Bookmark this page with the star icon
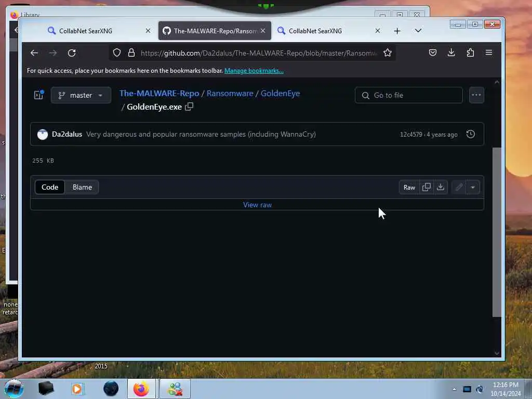 pos(388,52)
